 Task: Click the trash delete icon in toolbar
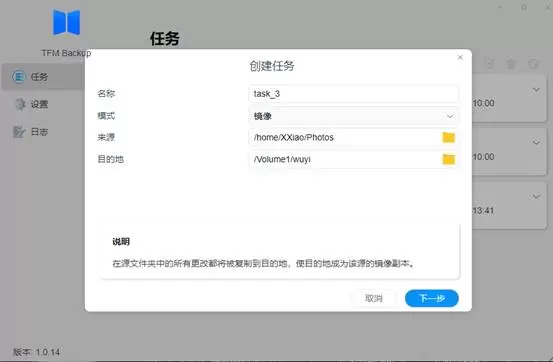[511, 64]
